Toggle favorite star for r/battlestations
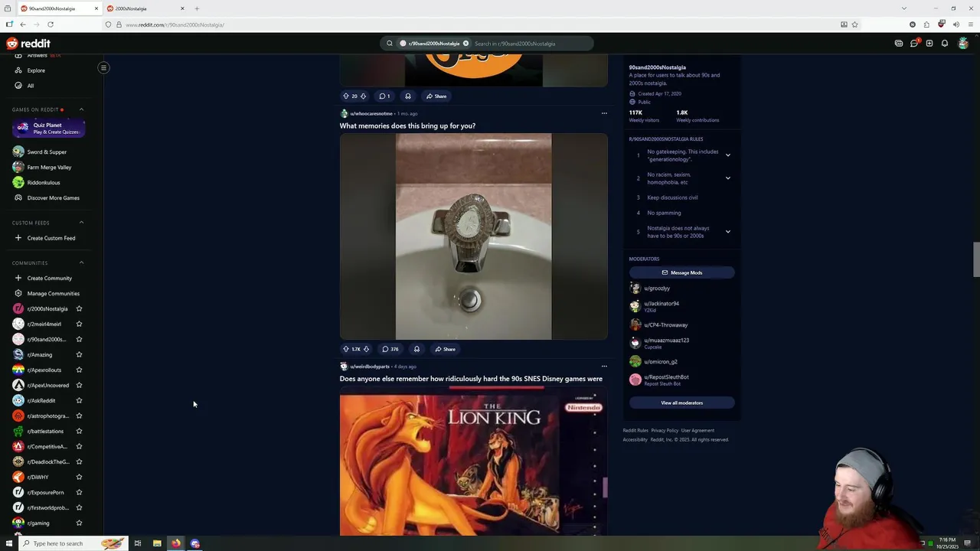Viewport: 980px width, 551px height. pos(79,431)
